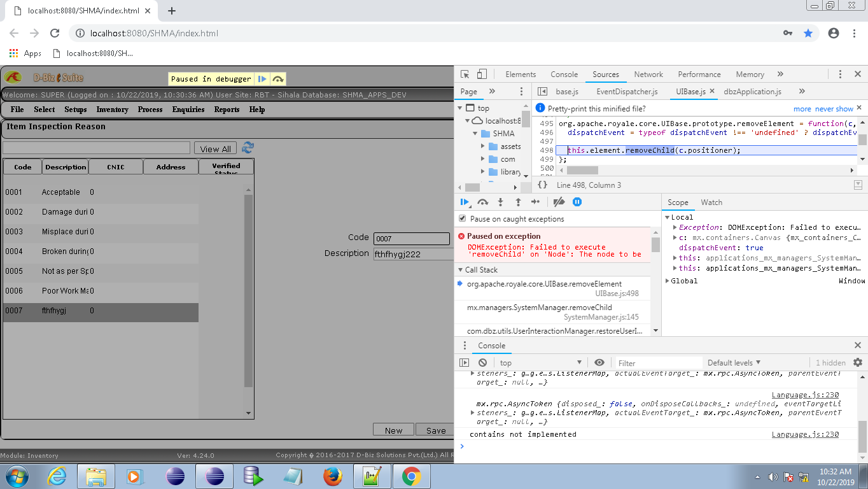
Task: Toggle the device toolbar in DevTools
Action: tap(482, 74)
